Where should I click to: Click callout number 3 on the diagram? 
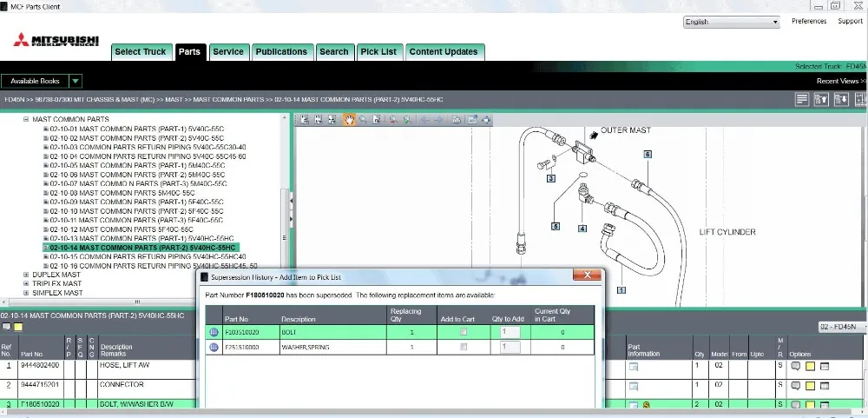551,178
